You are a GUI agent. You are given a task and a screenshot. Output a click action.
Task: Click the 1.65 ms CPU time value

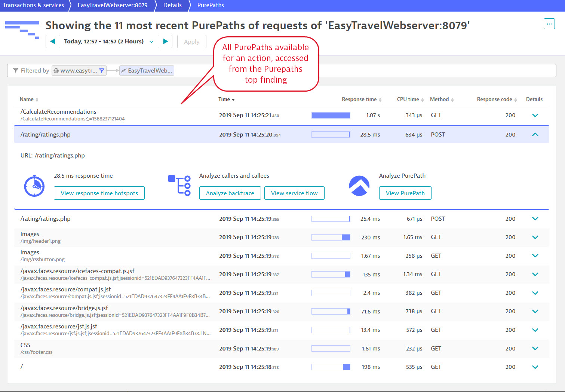[x=413, y=237]
